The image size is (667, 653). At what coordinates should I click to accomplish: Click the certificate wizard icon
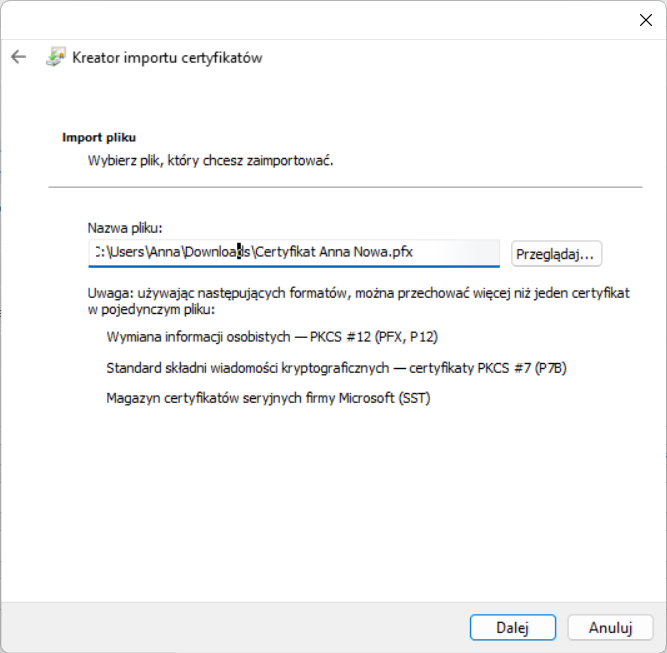point(56,57)
